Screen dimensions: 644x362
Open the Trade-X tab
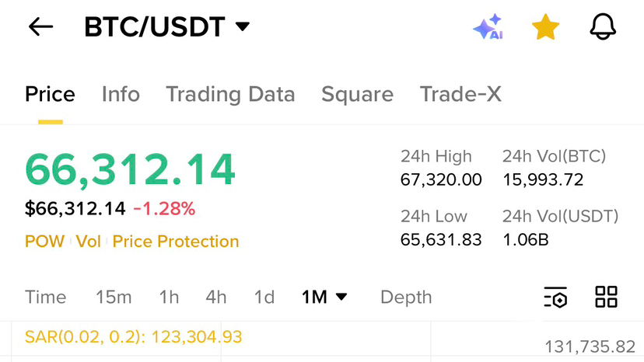click(460, 95)
